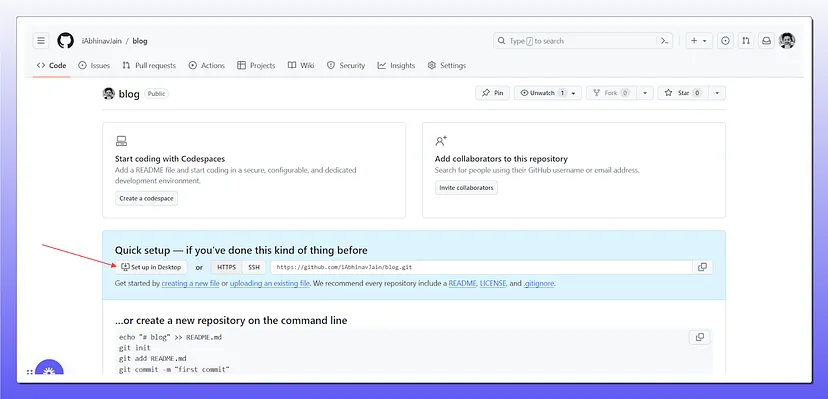Click Set up in Desktop button
The height and width of the screenshot is (399, 828).
(x=151, y=267)
